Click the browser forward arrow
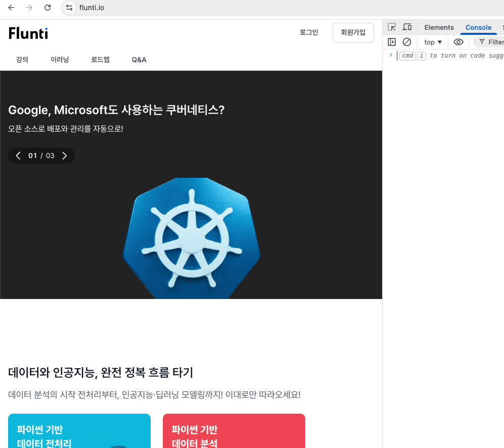Screen dimensions: 504x448 pos(29,8)
